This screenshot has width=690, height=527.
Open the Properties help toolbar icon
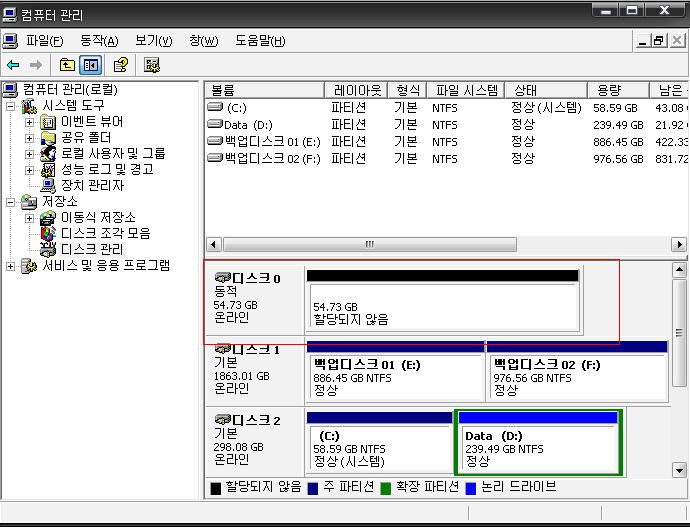click(x=121, y=65)
